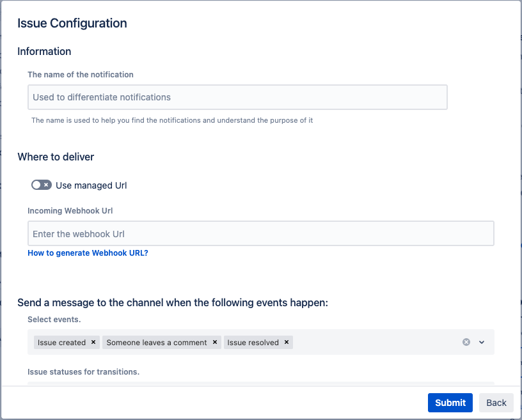Remove the "Issue created" event tag

point(93,343)
